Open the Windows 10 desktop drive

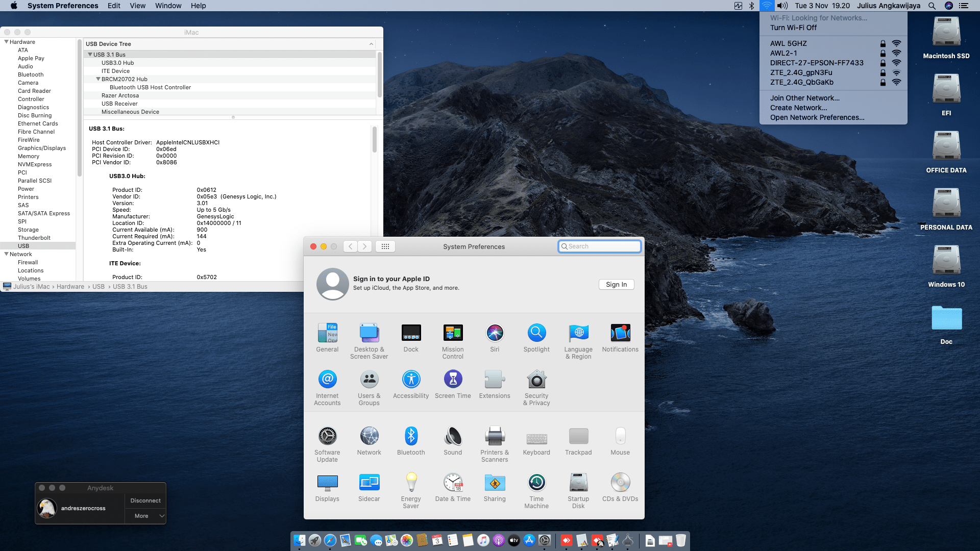point(946,266)
